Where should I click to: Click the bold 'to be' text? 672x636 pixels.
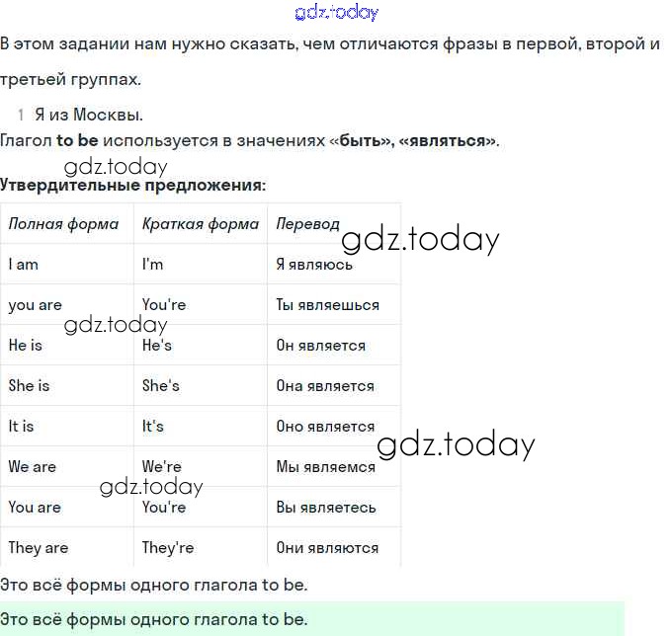coord(77,140)
